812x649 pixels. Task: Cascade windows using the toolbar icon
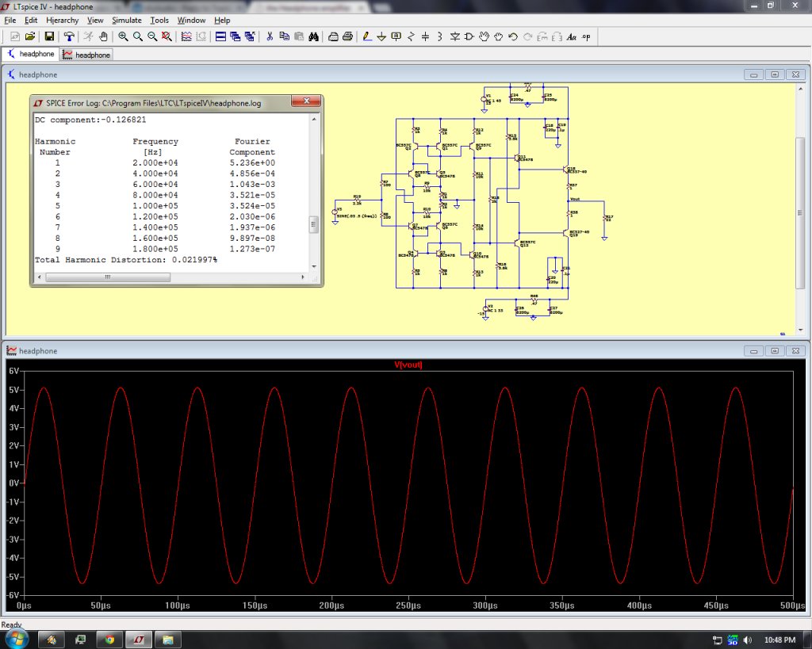pyautogui.click(x=235, y=36)
